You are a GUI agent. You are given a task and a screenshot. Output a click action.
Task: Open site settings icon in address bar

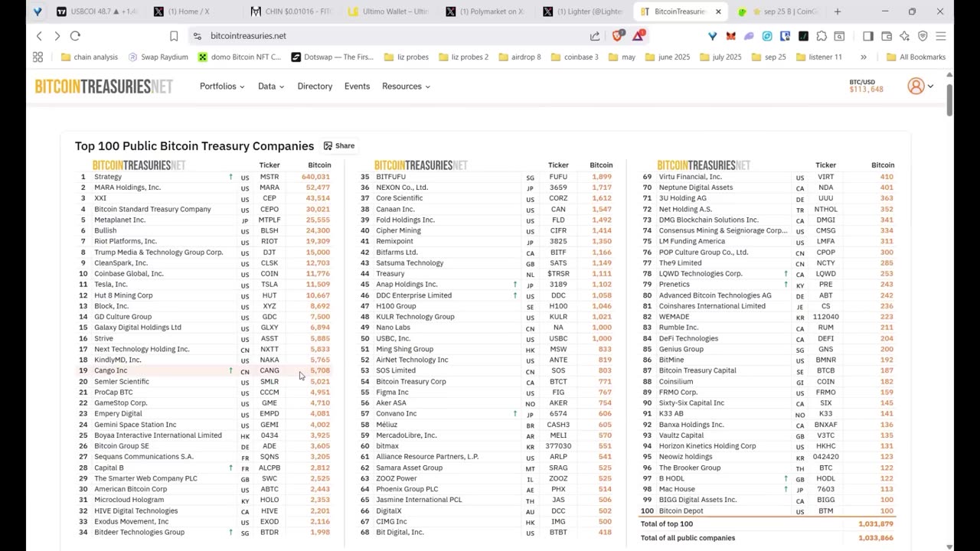click(x=197, y=36)
